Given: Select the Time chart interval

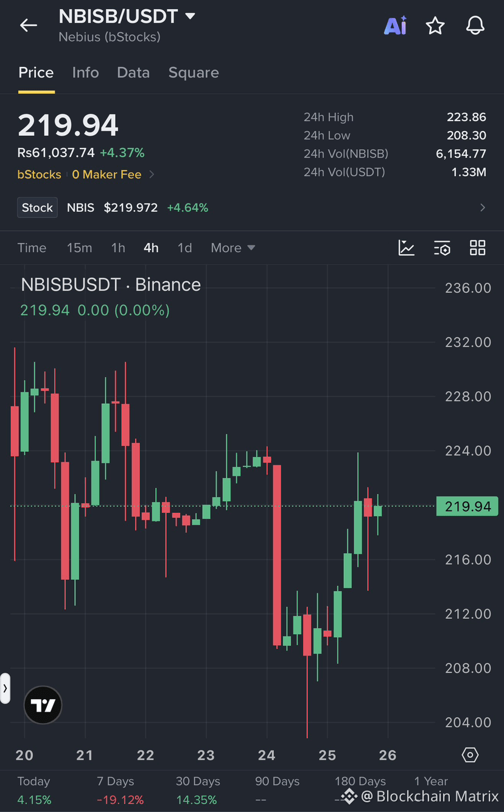Looking at the screenshot, I should click(32, 248).
